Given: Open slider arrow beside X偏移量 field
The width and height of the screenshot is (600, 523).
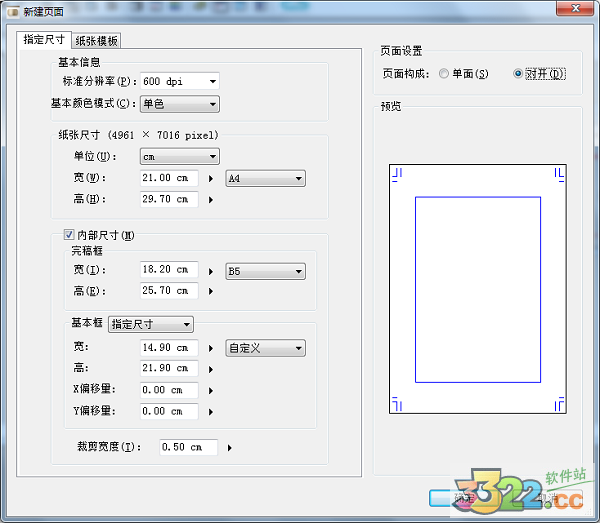Looking at the screenshot, I should point(211,391).
